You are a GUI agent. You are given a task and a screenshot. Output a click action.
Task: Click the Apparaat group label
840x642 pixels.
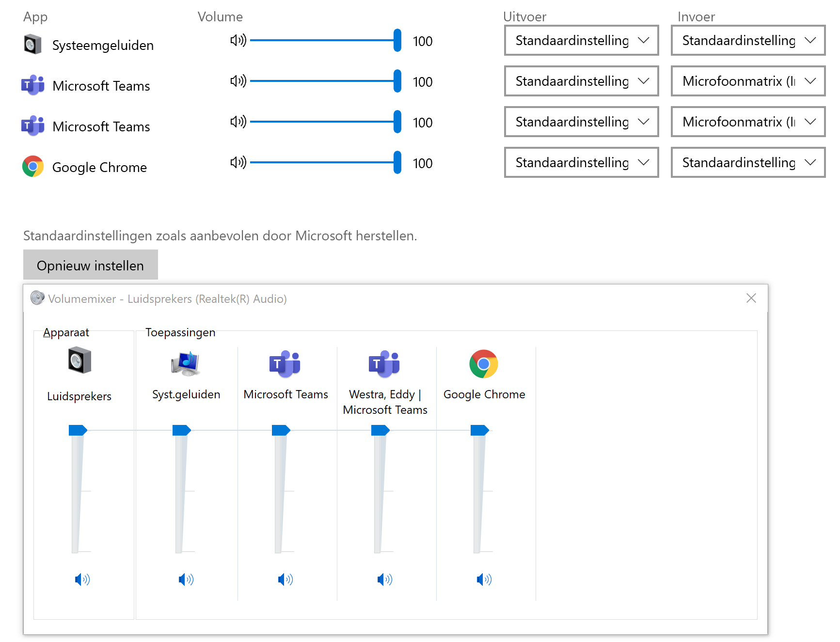pyautogui.click(x=66, y=332)
